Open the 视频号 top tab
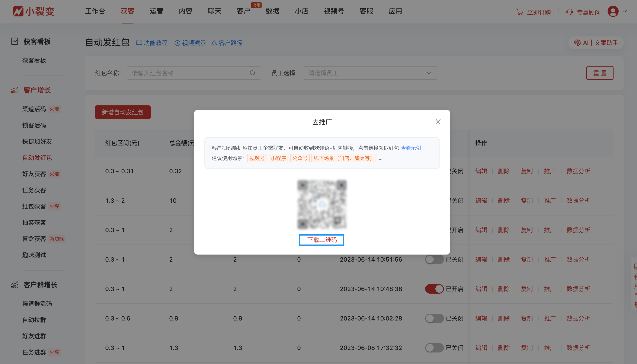The image size is (637, 364). tap(334, 11)
